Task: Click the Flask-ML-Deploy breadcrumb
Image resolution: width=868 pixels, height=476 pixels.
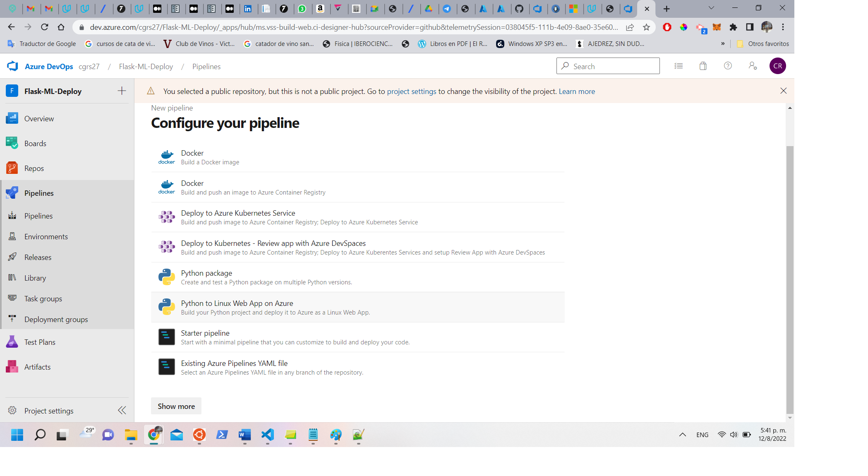Action: [146, 66]
